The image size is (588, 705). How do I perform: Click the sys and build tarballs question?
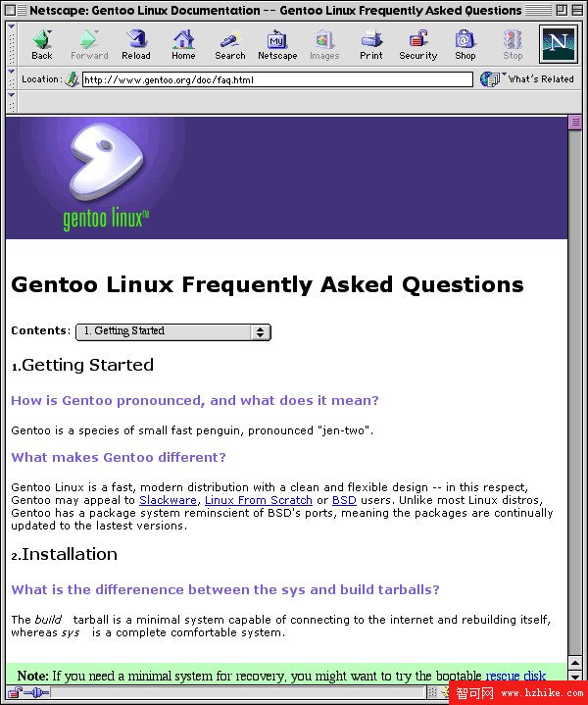point(225,589)
